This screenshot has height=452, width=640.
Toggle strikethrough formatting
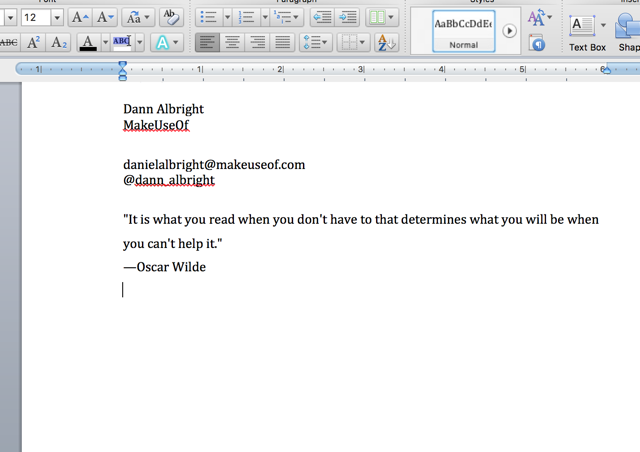click(9, 42)
